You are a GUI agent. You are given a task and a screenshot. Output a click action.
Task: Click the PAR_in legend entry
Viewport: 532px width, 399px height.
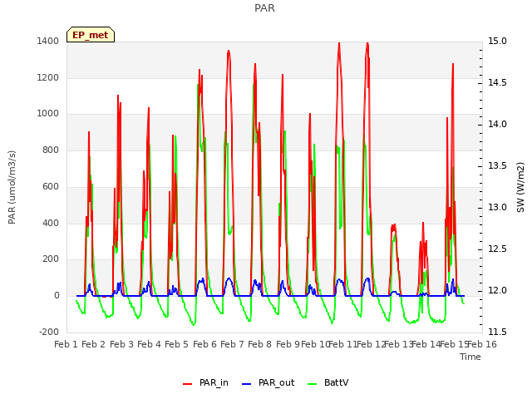pos(205,382)
